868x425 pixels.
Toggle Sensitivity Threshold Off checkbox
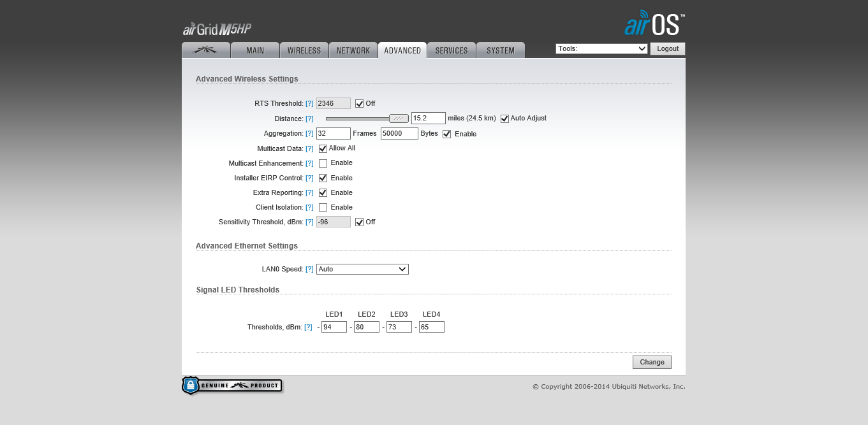(359, 222)
